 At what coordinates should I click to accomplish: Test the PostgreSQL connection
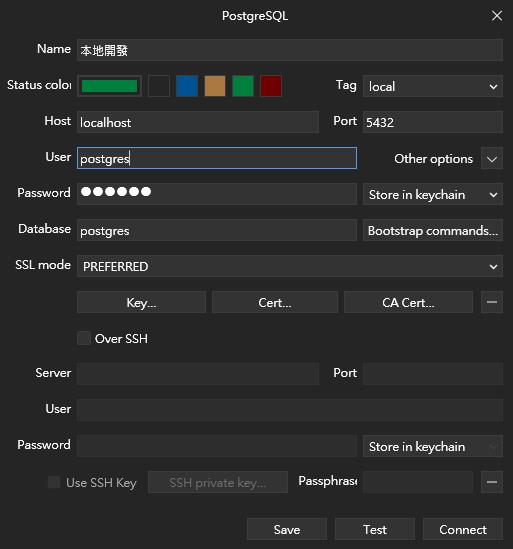pos(375,529)
